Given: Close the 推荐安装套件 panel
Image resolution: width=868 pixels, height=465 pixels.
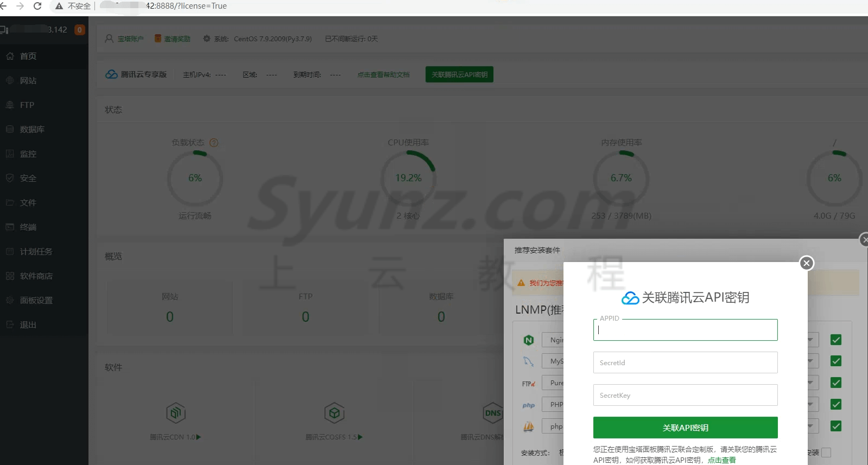Looking at the screenshot, I should [x=865, y=239].
